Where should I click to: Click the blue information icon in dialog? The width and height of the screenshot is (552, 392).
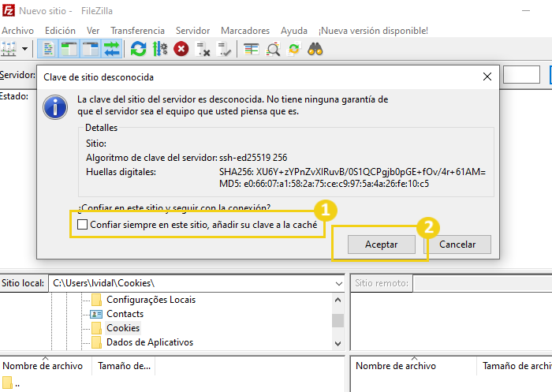click(55, 107)
